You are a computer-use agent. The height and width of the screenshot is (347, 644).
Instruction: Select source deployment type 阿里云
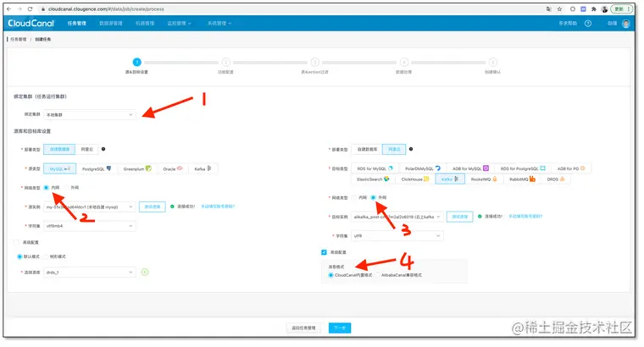(87, 149)
